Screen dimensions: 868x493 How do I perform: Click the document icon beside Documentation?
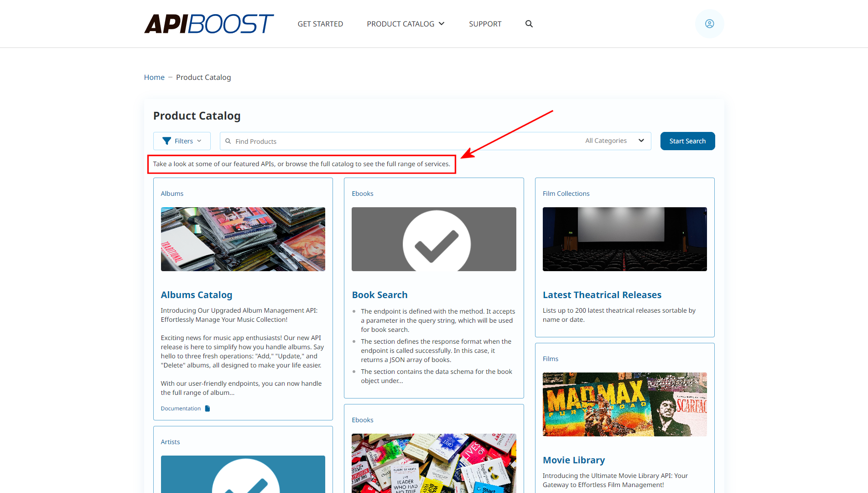(x=208, y=409)
